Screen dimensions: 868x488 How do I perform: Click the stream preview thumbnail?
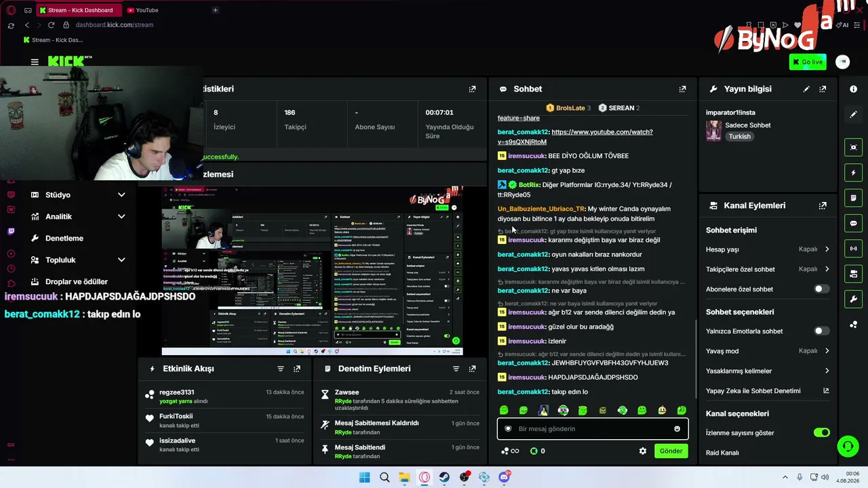coord(313,270)
